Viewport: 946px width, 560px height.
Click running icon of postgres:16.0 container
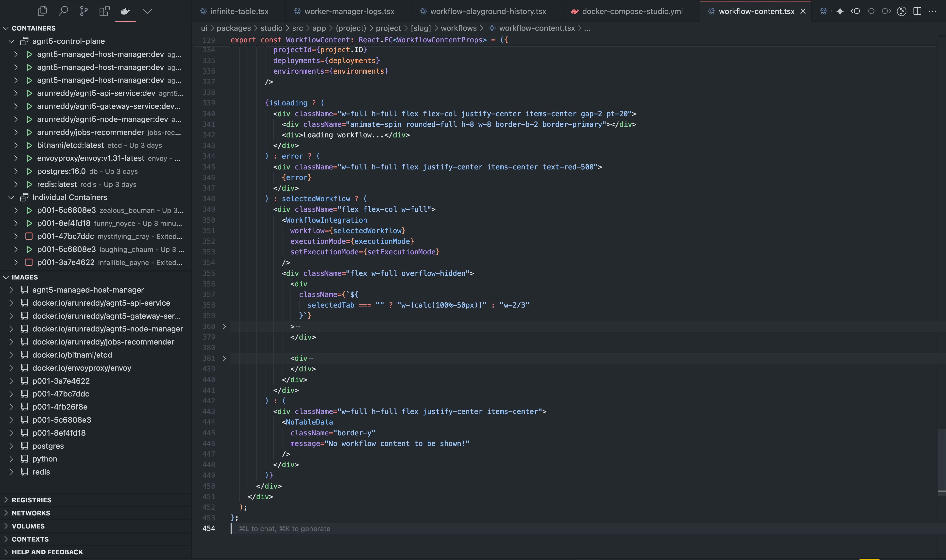29,171
